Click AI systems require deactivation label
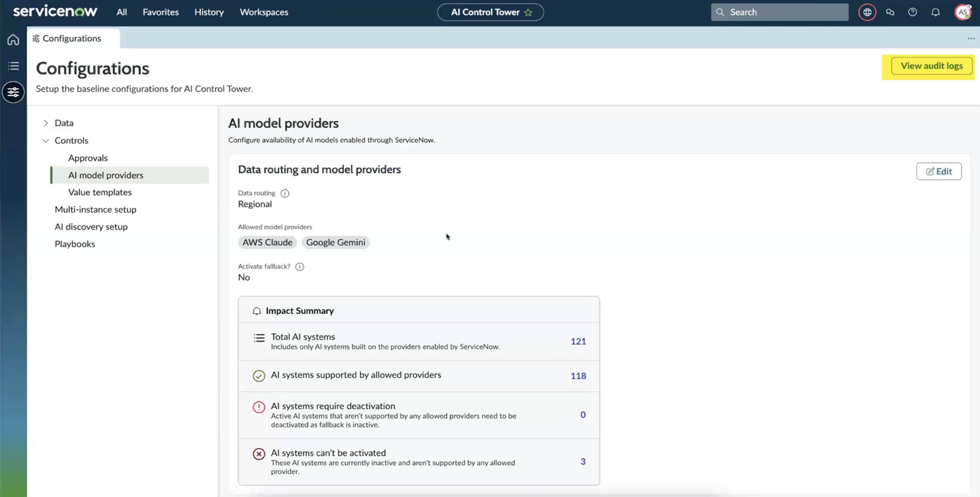Viewport: 980px width, 497px height. pyautogui.click(x=333, y=406)
